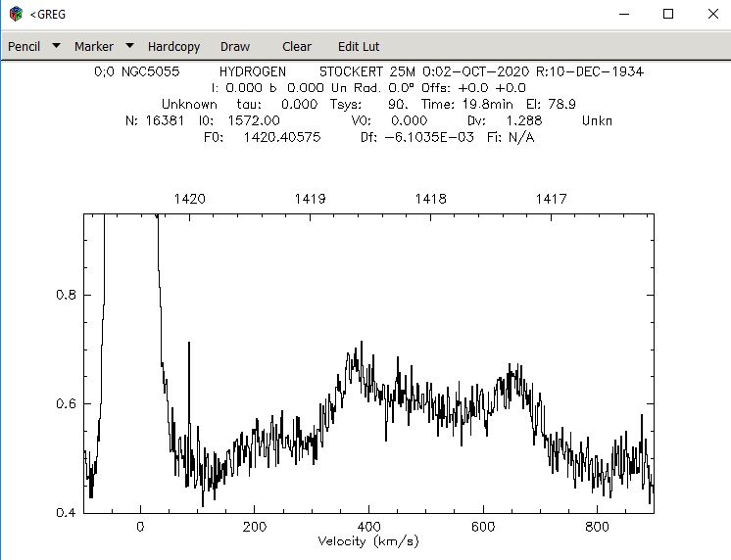Click the 0.8 label on the y-axis
This screenshot has width=731, height=560.
[x=66, y=295]
